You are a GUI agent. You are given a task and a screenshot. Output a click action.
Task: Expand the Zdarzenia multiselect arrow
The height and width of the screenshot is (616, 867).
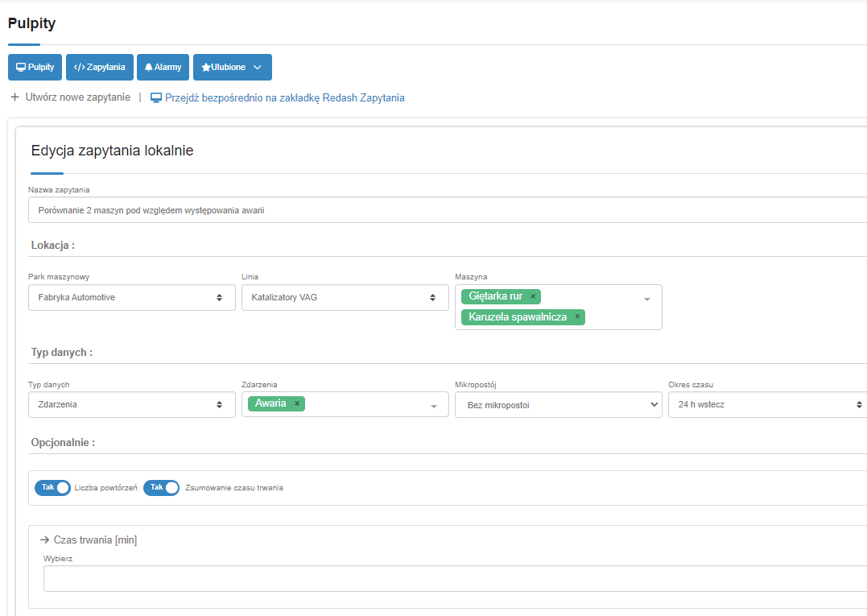click(x=434, y=407)
